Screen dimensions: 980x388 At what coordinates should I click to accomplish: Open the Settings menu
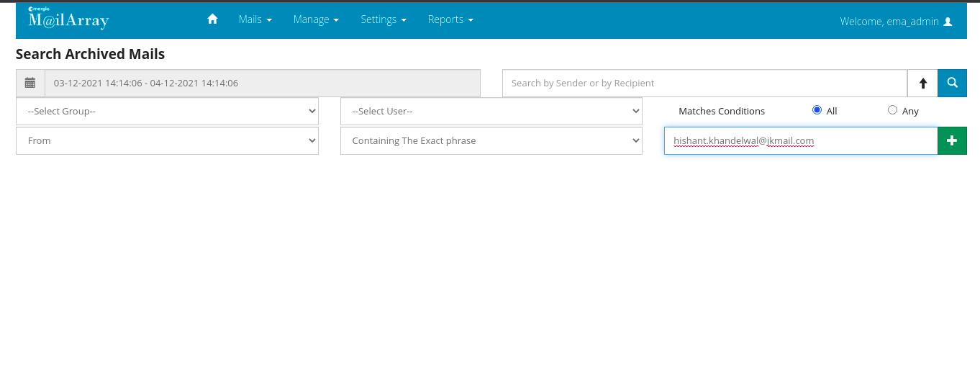pyautogui.click(x=384, y=19)
